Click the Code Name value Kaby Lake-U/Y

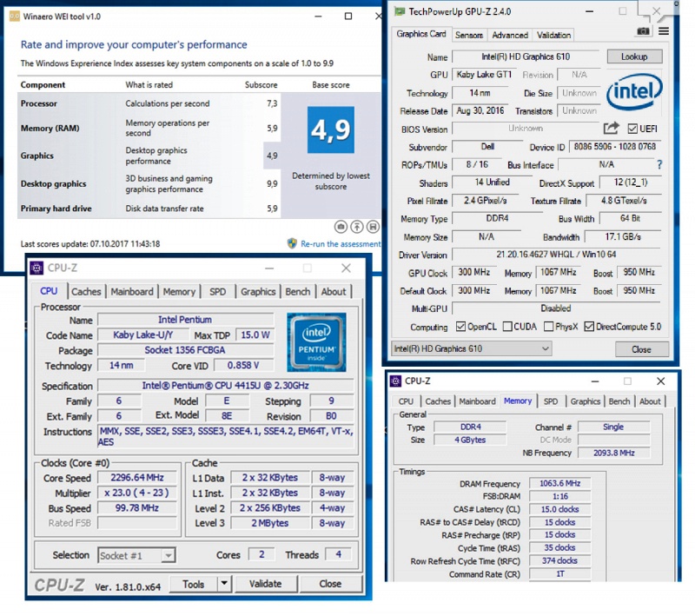click(x=142, y=335)
